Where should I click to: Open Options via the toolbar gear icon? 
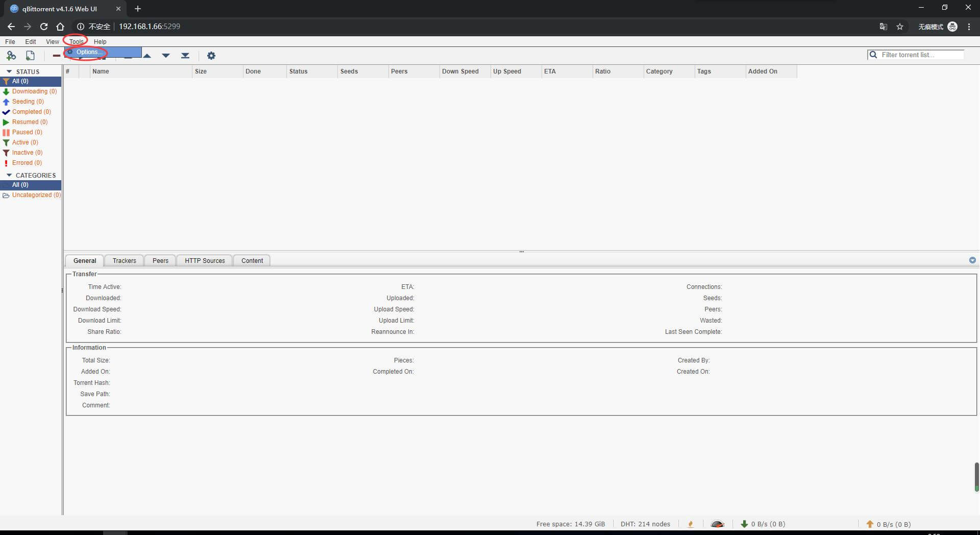[211, 56]
